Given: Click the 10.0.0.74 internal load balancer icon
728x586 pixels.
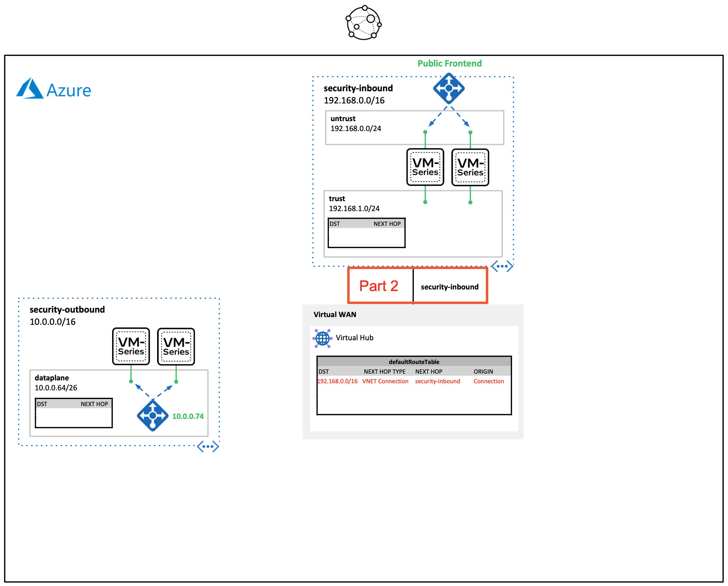Looking at the screenshot, I should pos(153,415).
